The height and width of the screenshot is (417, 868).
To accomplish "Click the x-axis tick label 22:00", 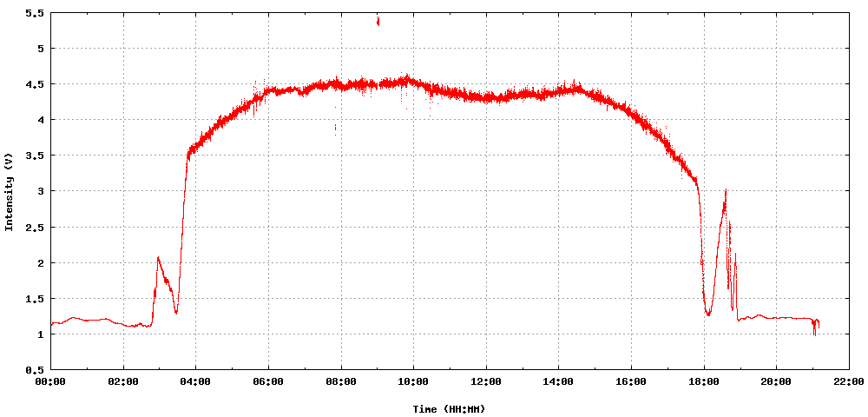I will pos(849,381).
